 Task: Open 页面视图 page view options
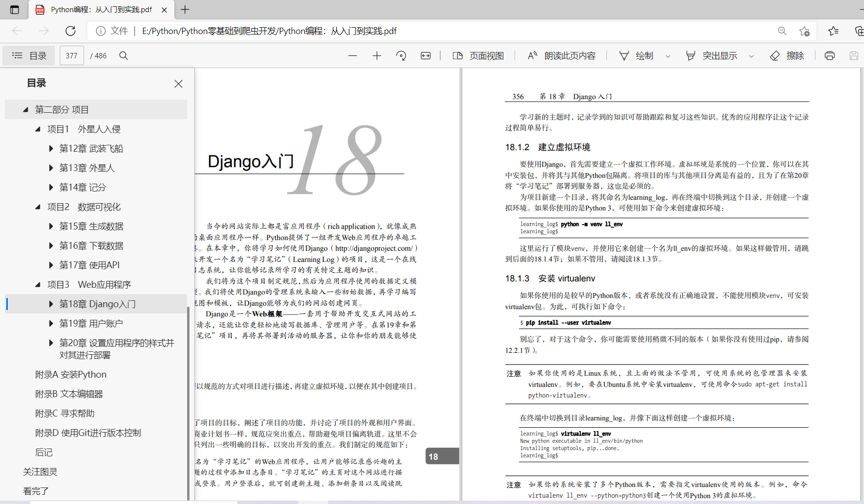tap(478, 56)
